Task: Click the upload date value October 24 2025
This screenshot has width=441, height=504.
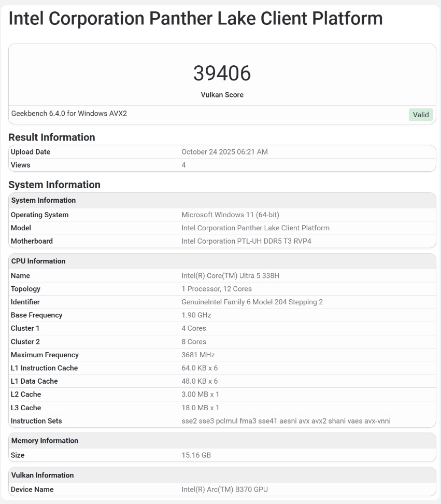Action: pos(224,152)
